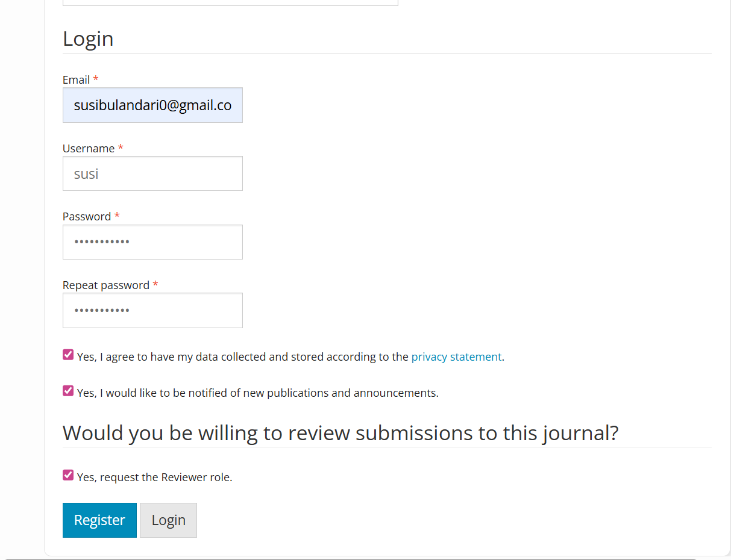Click into the Username field containing susi

[152, 174]
